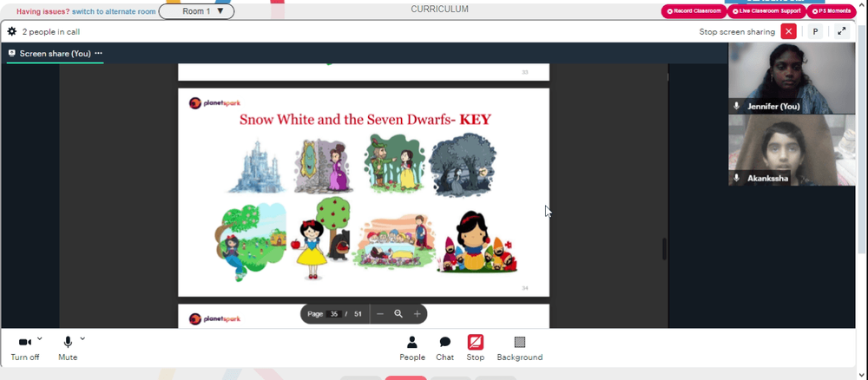Image resolution: width=868 pixels, height=380 pixels.
Task: Click the huntsman with Snow White picture
Action: [394, 164]
